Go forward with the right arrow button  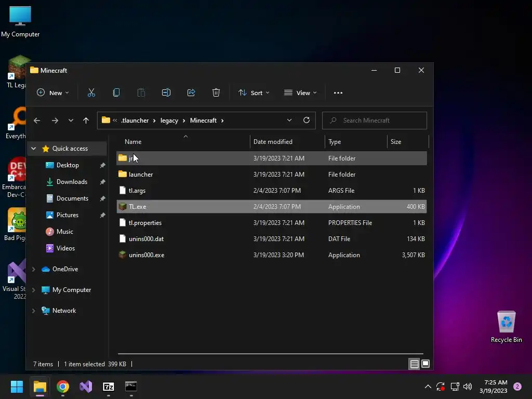point(55,121)
